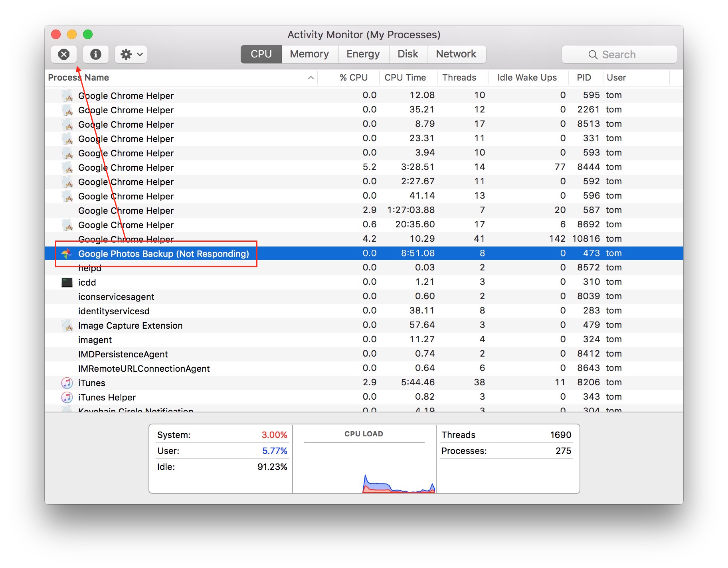Sort processes by % CPU column
The height and width of the screenshot is (568, 728).
click(x=353, y=77)
